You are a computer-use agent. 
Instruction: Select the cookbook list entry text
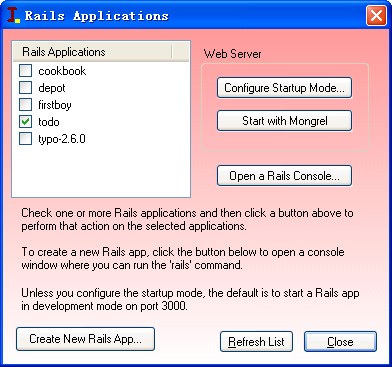pyautogui.click(x=62, y=71)
